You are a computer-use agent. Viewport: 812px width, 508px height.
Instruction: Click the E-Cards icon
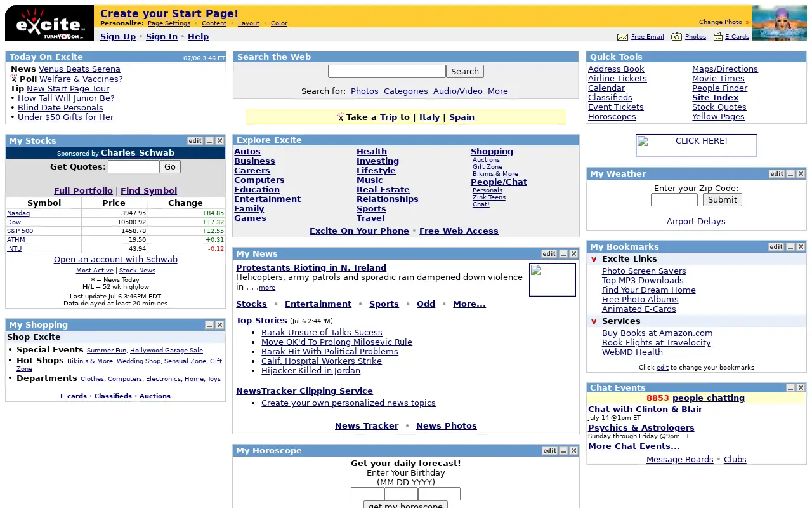[x=718, y=37]
